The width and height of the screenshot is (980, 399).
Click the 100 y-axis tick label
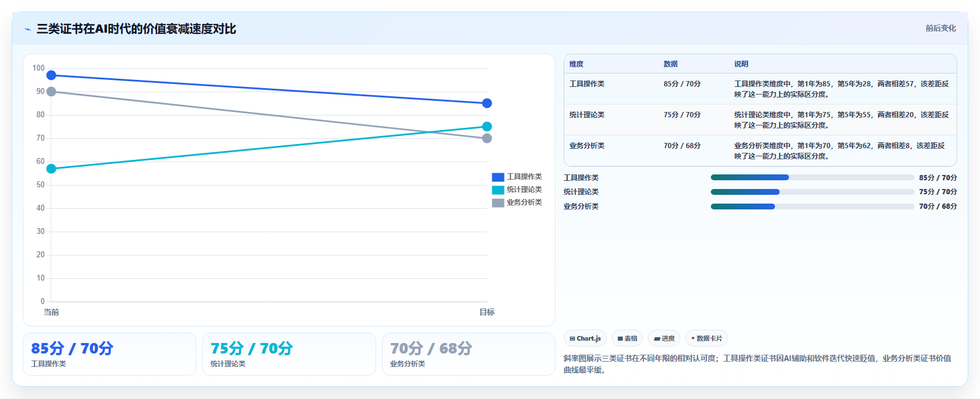[x=39, y=68]
